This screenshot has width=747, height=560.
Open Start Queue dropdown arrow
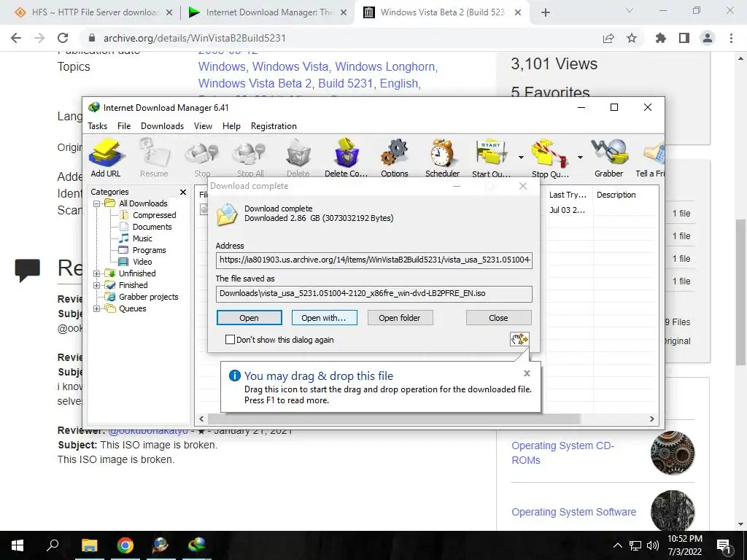point(521,157)
